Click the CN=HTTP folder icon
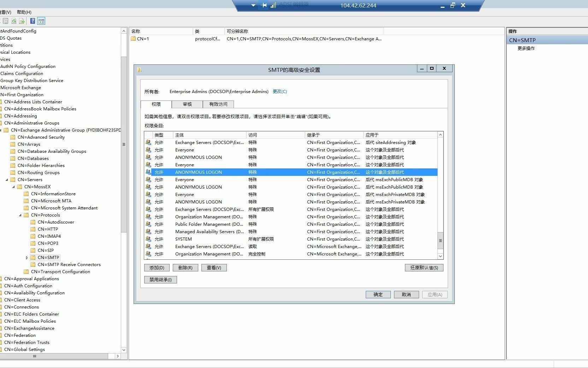The image size is (588, 368). tap(33, 229)
